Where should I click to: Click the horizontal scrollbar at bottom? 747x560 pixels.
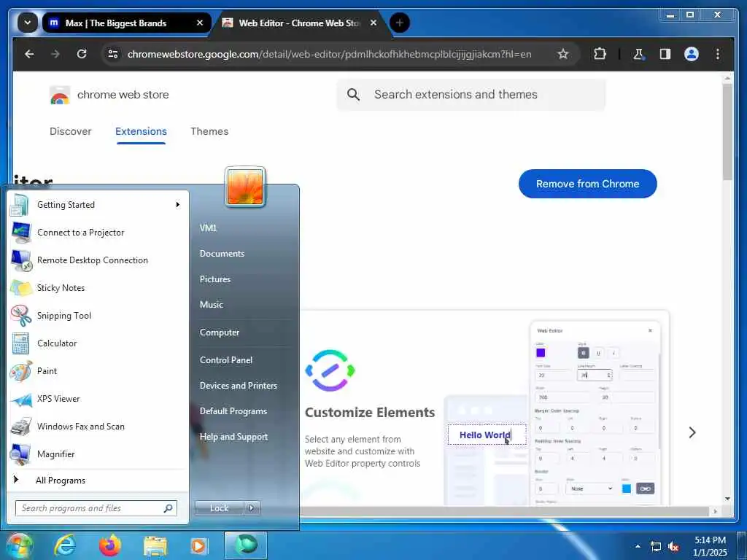pos(505,511)
